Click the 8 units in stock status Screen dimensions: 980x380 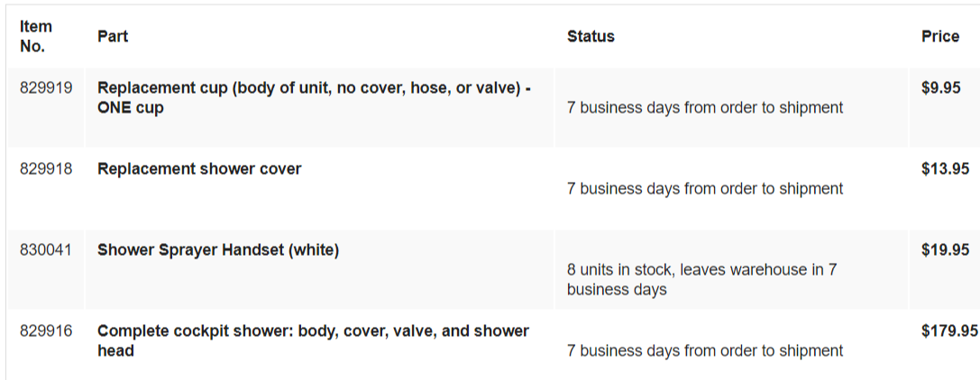coord(702,279)
